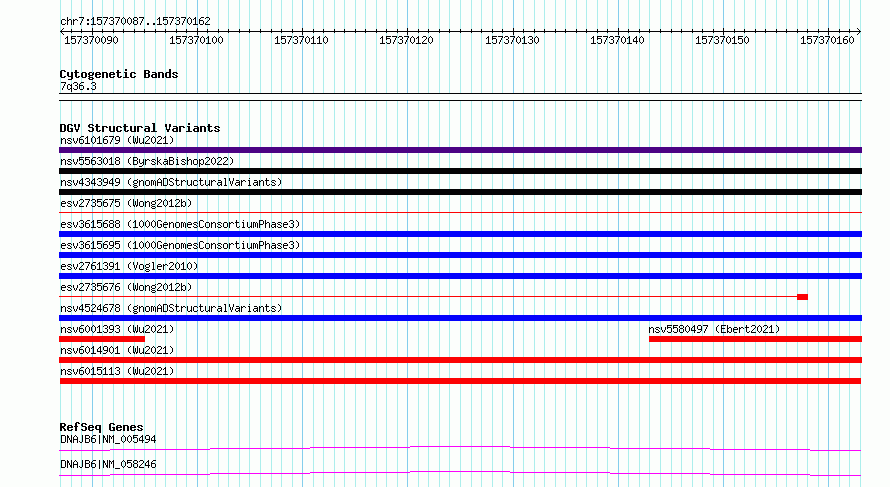The width and height of the screenshot is (890, 487).
Task: Select variant label nsv4524678 (gnomADStructuralVariants)
Action: coord(171,308)
